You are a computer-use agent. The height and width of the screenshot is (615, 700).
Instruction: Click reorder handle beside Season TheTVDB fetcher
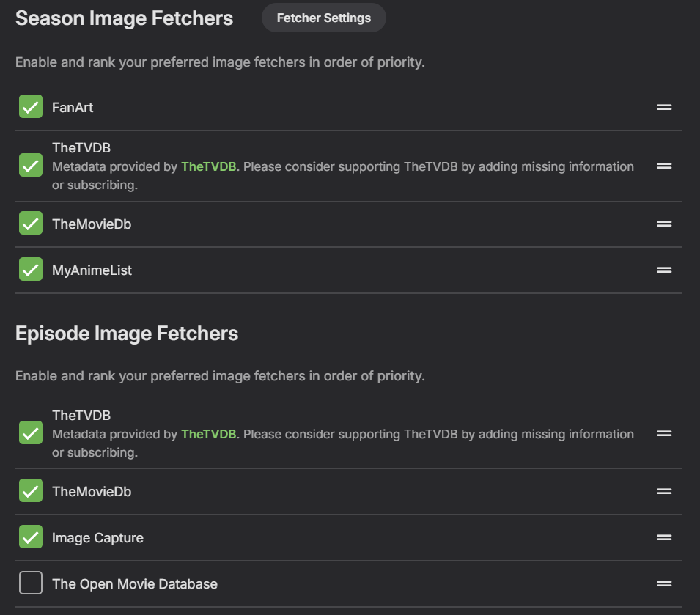click(664, 166)
